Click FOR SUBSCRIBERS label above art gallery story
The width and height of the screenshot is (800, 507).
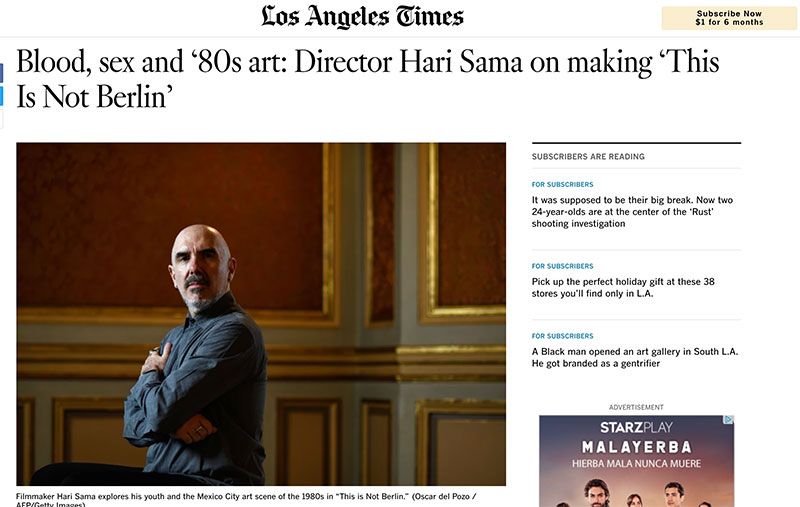pos(562,336)
